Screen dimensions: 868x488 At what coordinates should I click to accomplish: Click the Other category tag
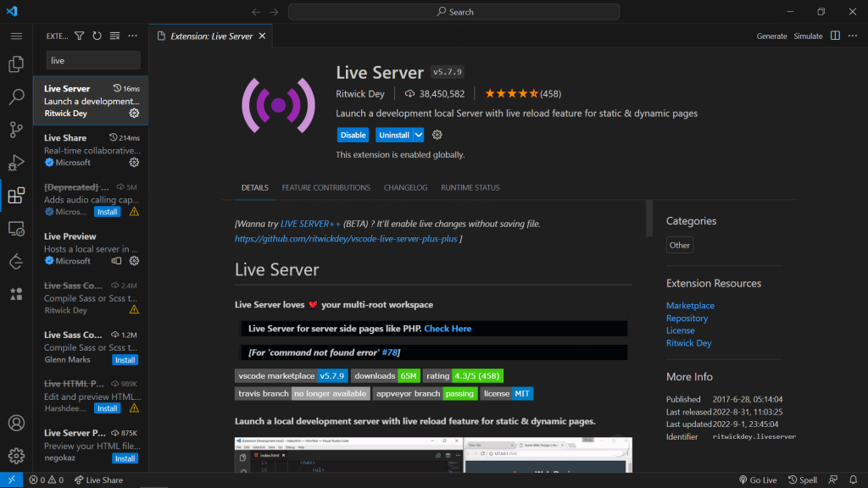pyautogui.click(x=679, y=245)
